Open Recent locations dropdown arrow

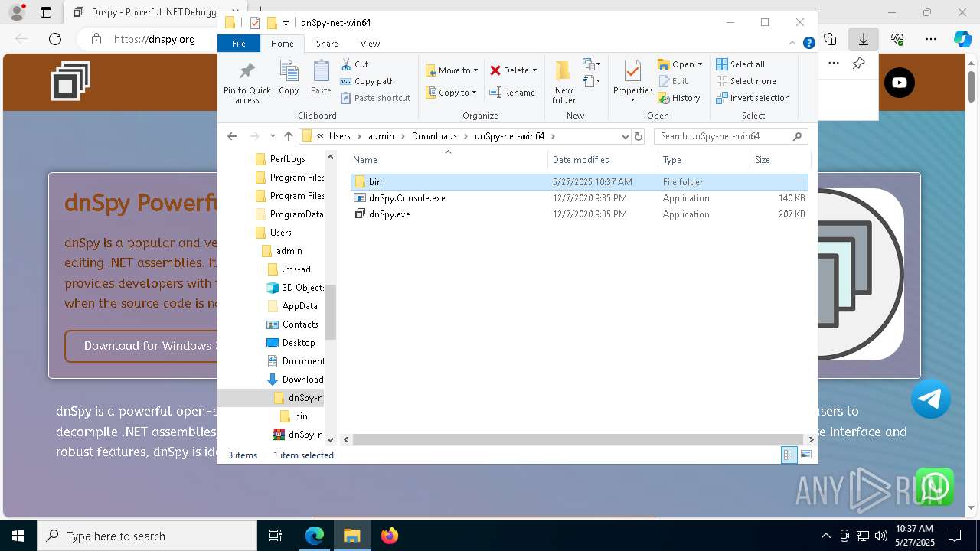[273, 136]
